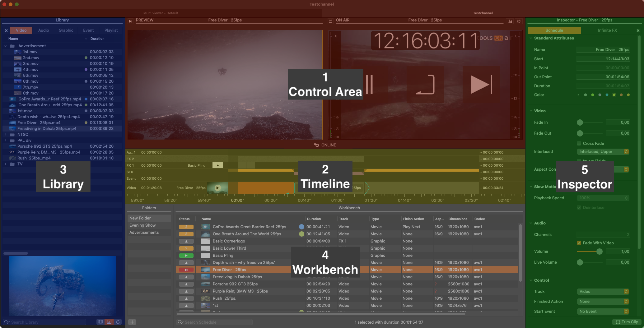This screenshot has height=328, width=644.
Task: Click the Search Schedule magnifier icon
Action: (180, 322)
